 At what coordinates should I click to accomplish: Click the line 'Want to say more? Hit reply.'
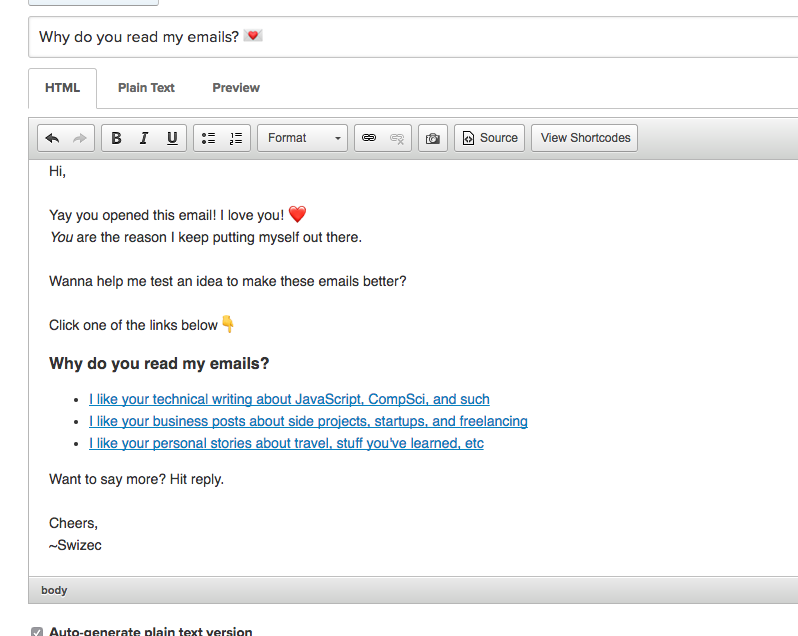click(136, 479)
